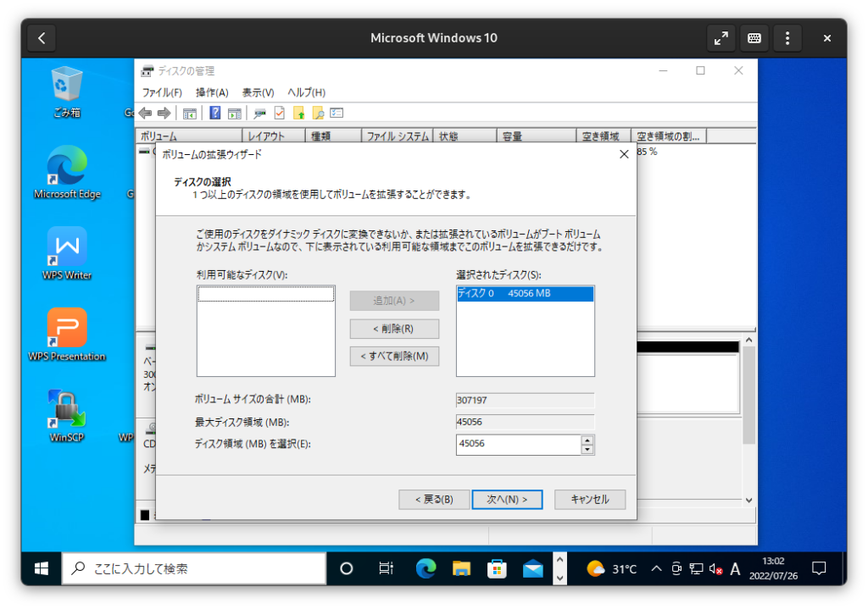Click the 種類 column header

334,136
